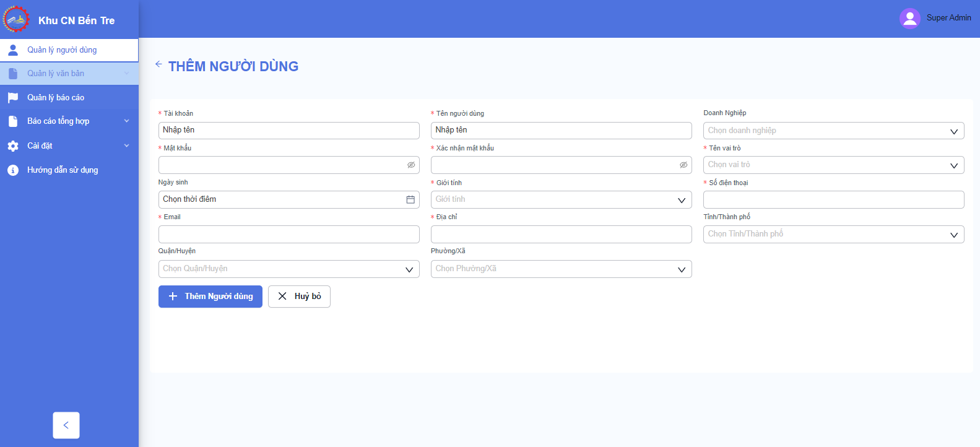The height and width of the screenshot is (447, 980).
Task: Focus the Email input field
Action: 288,234
